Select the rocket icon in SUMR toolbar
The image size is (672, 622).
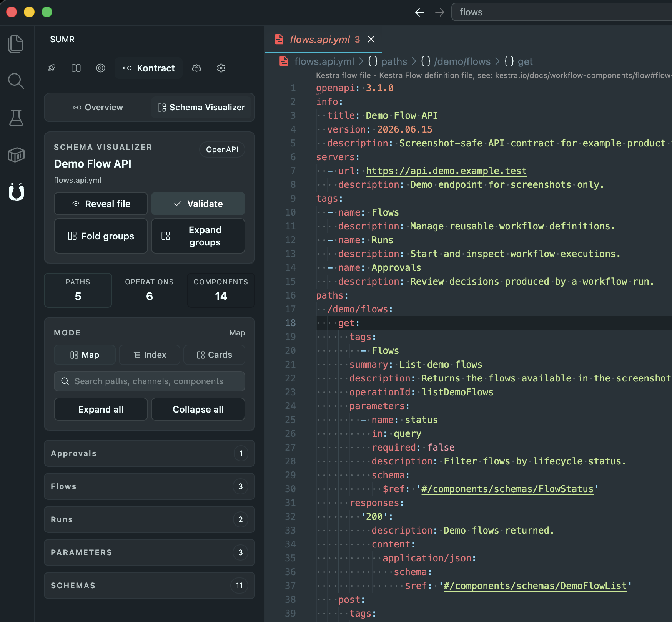coord(52,68)
